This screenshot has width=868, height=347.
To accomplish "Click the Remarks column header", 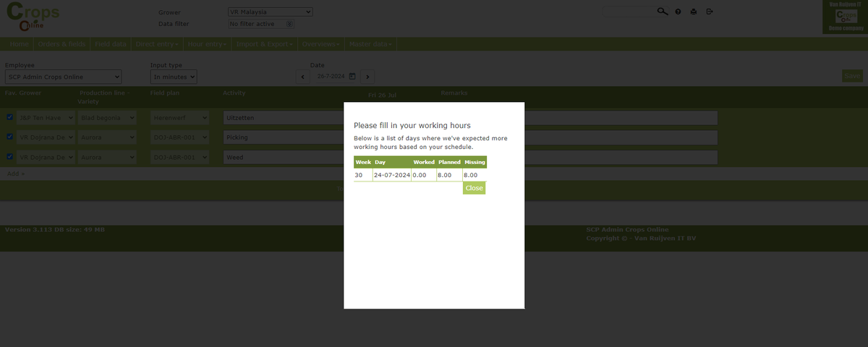I will (x=454, y=93).
